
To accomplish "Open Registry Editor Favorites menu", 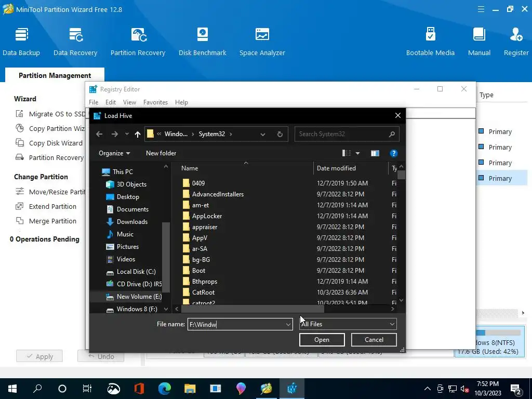I will (155, 102).
